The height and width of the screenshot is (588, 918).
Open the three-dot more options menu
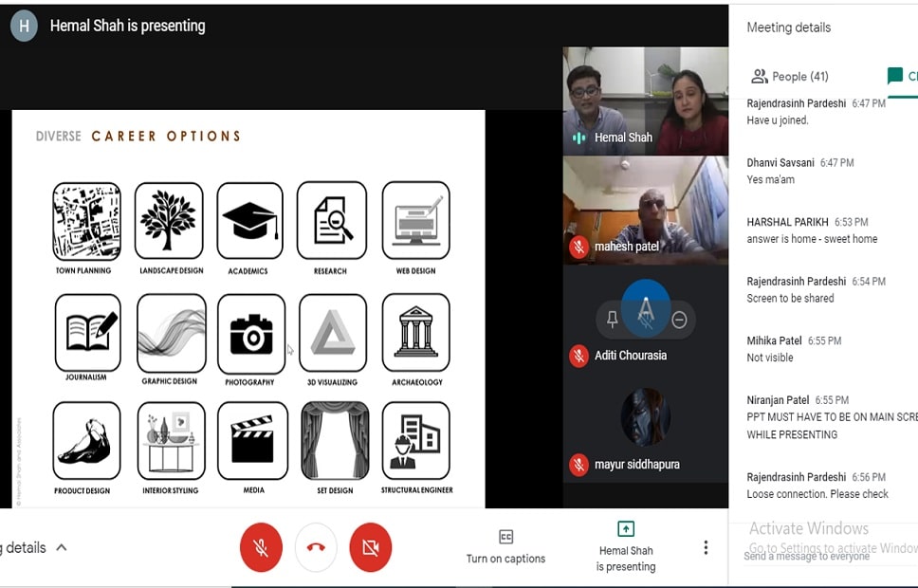(705, 548)
